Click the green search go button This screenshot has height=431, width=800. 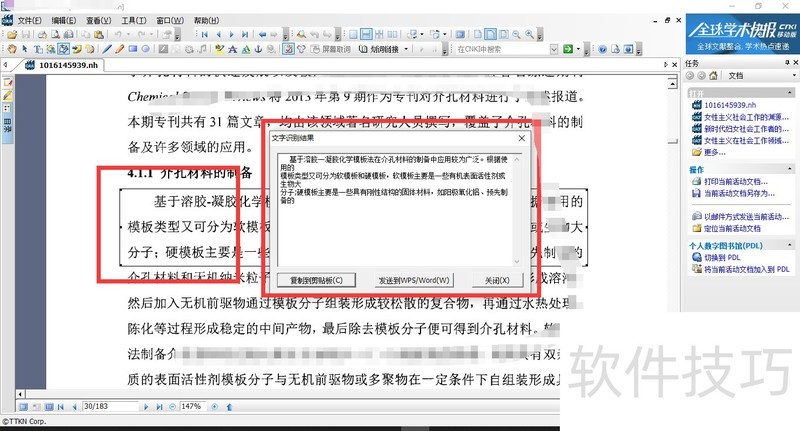(x=567, y=49)
